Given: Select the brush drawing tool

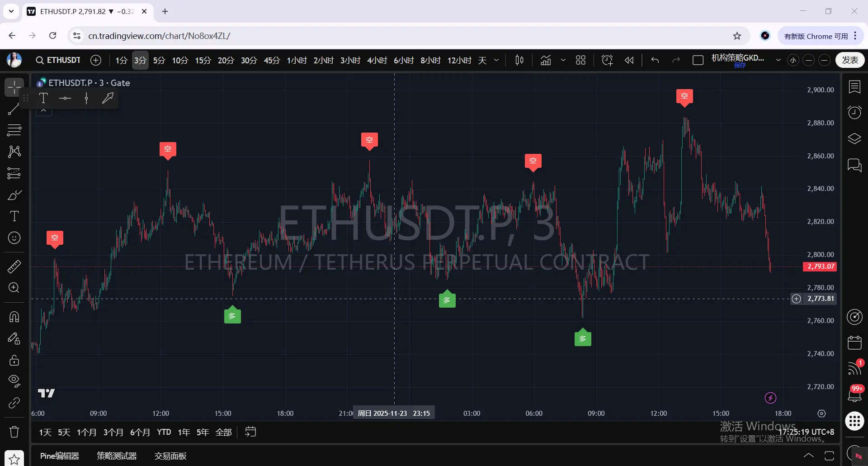Looking at the screenshot, I should click(x=14, y=195).
